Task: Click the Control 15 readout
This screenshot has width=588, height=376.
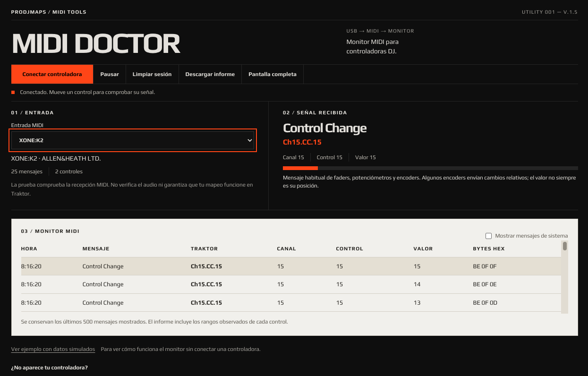Action: click(x=330, y=157)
